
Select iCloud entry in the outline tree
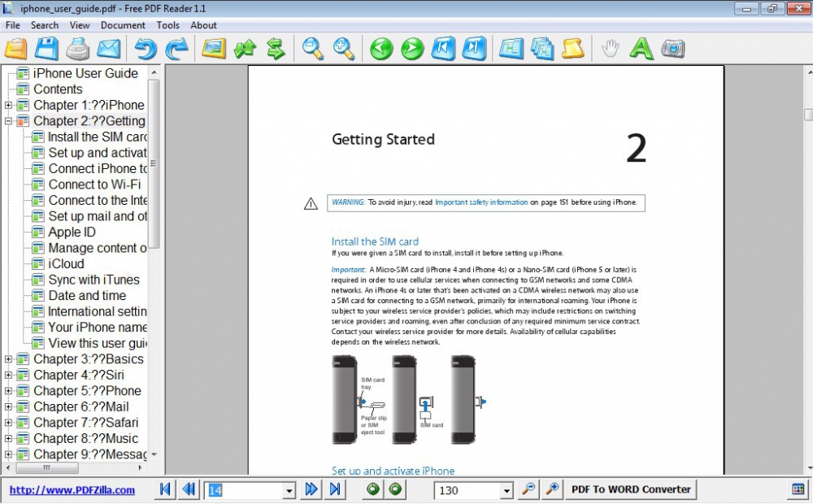66,264
